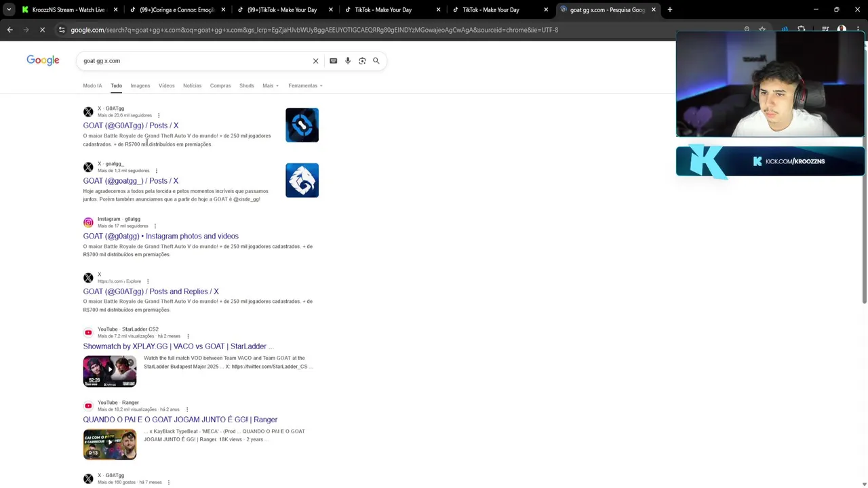This screenshot has width=868, height=488.
Task: Open more options for Instagram g0atgg result
Action: click(155, 226)
